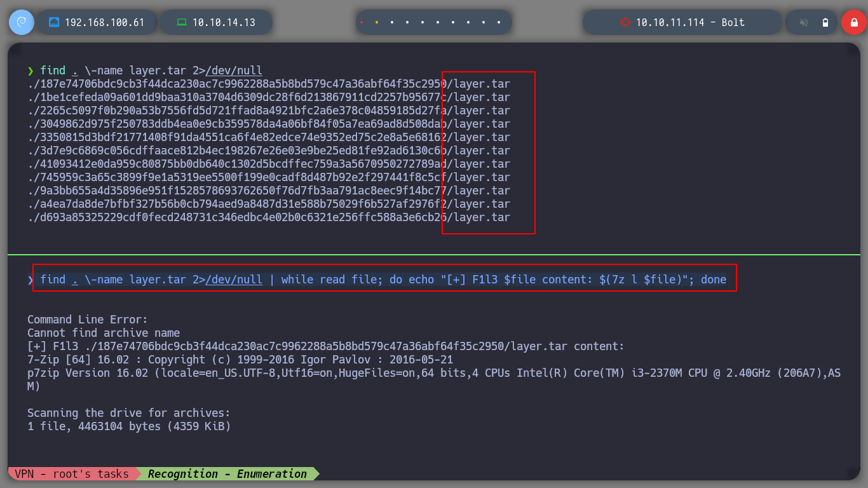
Task: Click the 9a3bb655a4d3 layer.tar path
Action: click(269, 191)
